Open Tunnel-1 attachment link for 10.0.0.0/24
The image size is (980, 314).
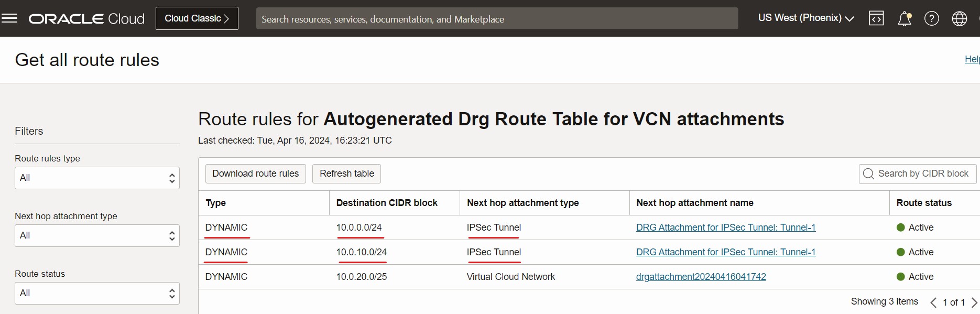(725, 228)
